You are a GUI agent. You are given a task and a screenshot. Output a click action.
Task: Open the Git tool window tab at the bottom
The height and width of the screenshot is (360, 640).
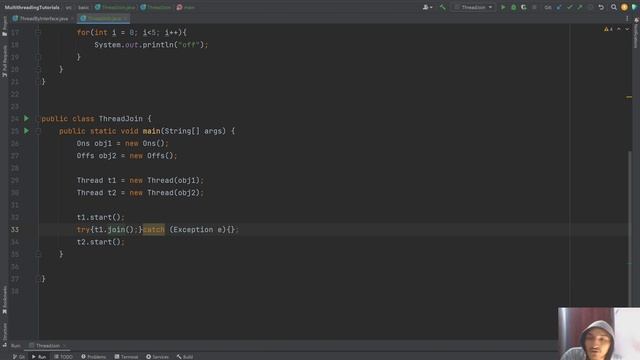point(19,357)
